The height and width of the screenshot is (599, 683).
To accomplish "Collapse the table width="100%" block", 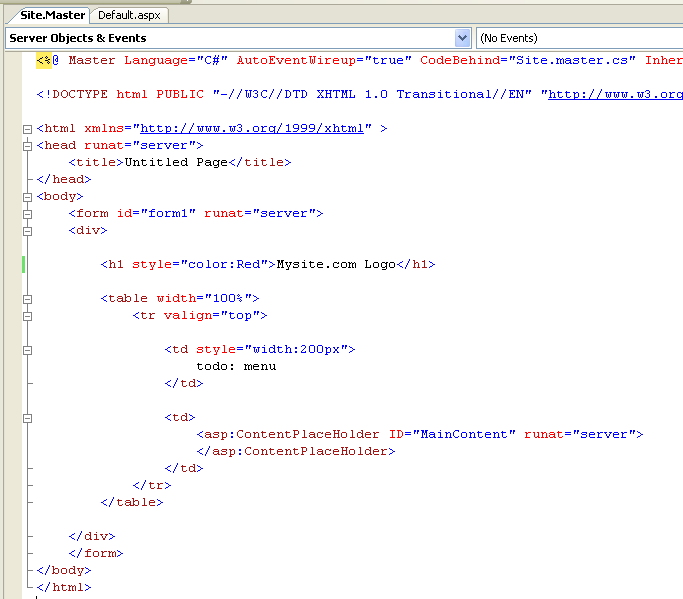I will pyautogui.click(x=28, y=299).
